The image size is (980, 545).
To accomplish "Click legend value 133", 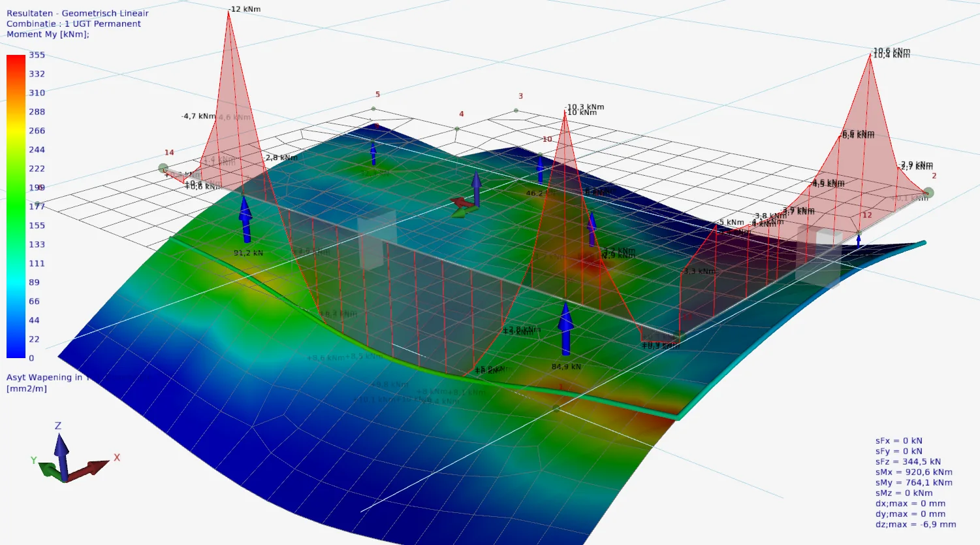I will (x=37, y=244).
